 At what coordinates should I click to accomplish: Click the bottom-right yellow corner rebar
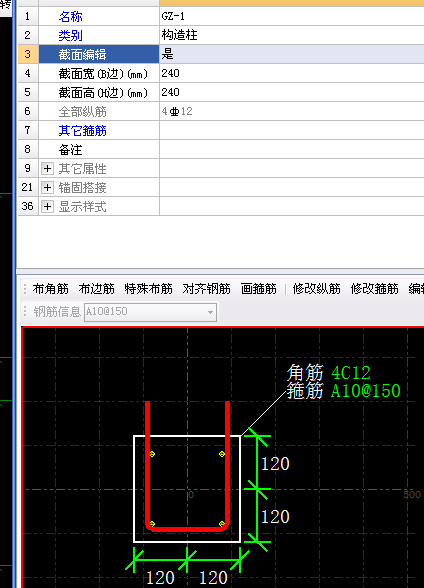pos(222,524)
